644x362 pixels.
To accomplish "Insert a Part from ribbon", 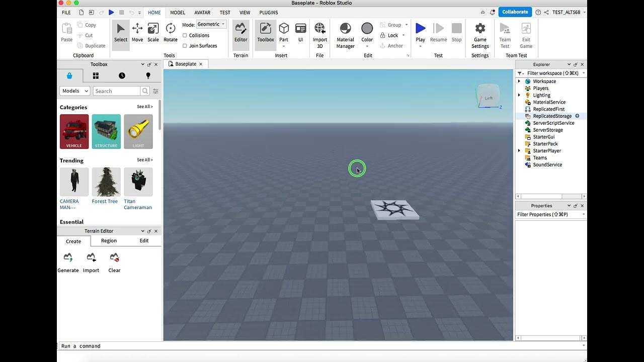I will pos(284,33).
